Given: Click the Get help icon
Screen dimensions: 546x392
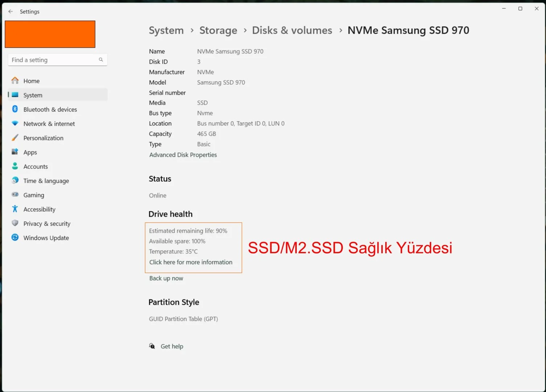Looking at the screenshot, I should [x=152, y=346].
